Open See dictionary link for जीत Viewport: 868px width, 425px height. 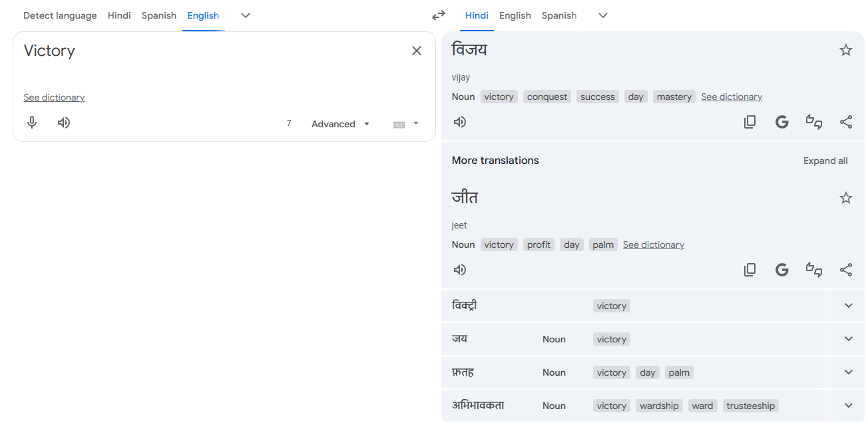click(x=654, y=244)
